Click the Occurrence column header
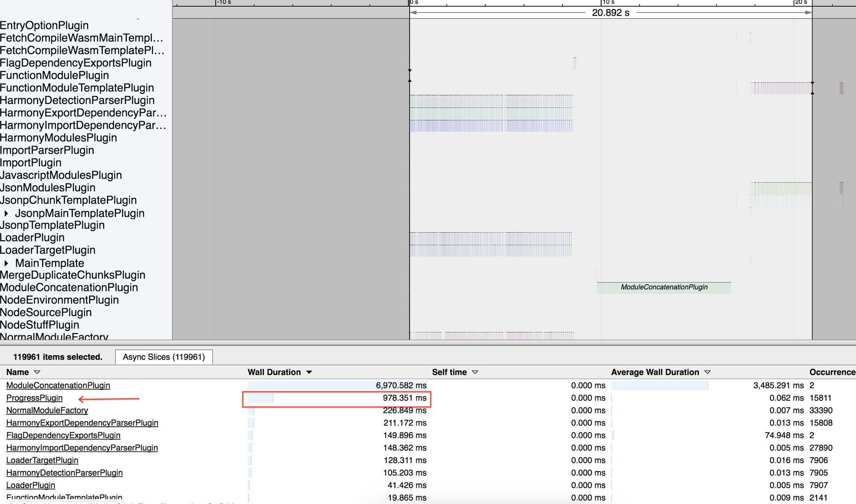 (832, 372)
